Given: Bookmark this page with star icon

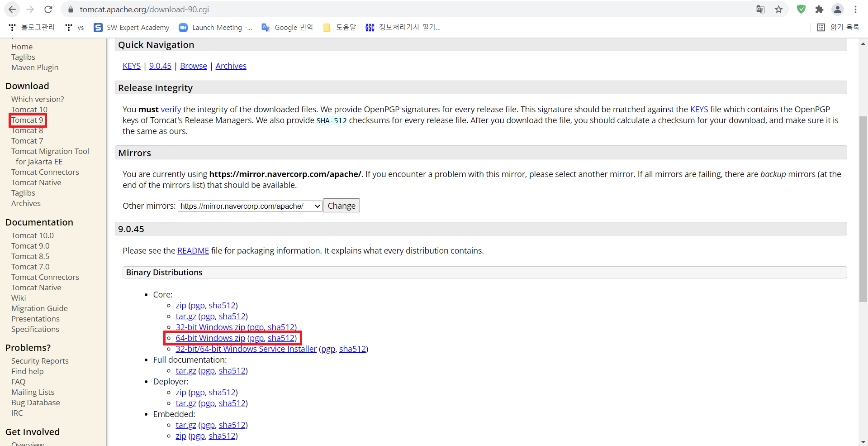Looking at the screenshot, I should 778,10.
